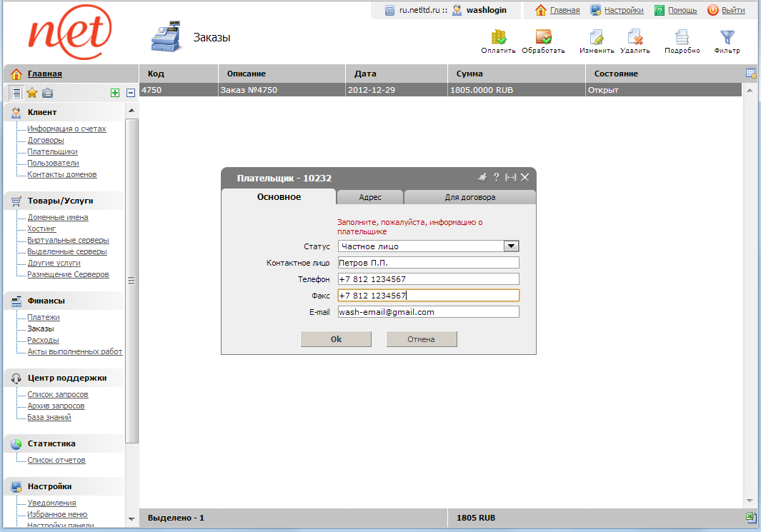
Task: Click the Удалить (Delete) toolbar icon
Action: [x=635, y=38]
